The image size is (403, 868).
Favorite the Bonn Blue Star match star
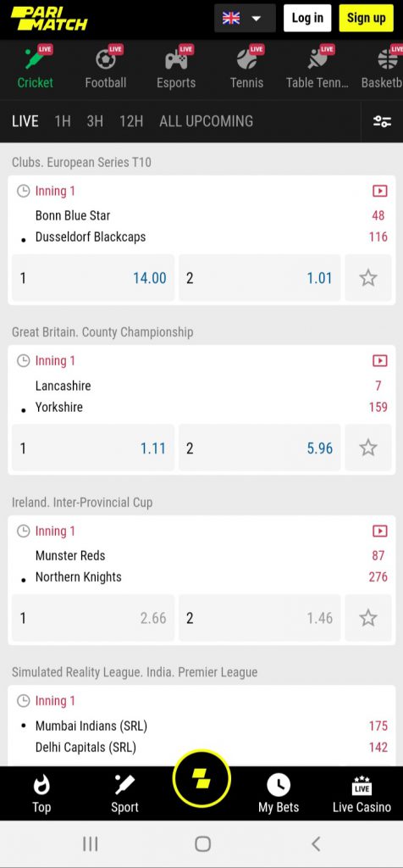pos(368,278)
